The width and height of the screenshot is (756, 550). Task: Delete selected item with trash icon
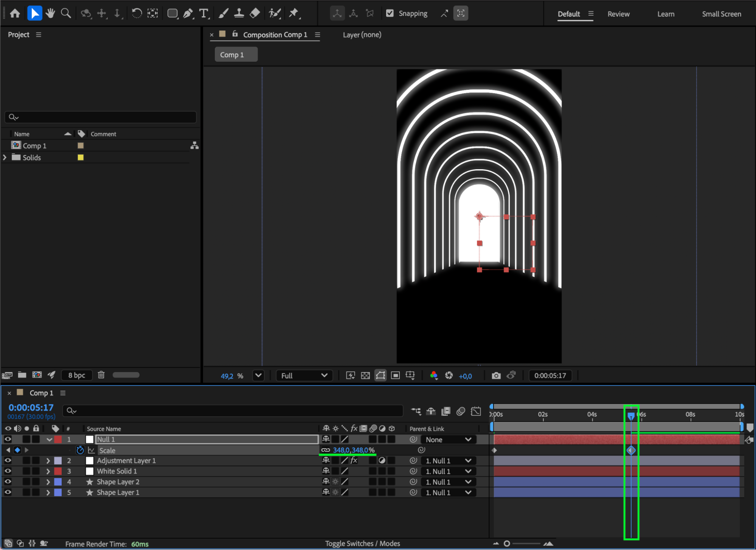pyautogui.click(x=101, y=375)
